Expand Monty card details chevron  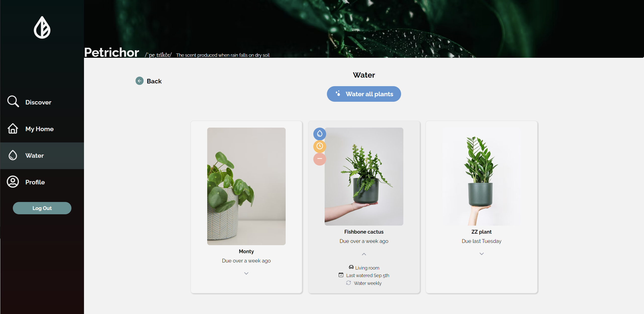246,273
